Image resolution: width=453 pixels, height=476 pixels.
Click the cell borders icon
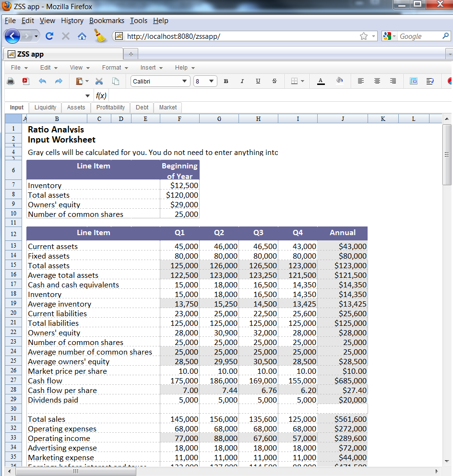[x=294, y=81]
